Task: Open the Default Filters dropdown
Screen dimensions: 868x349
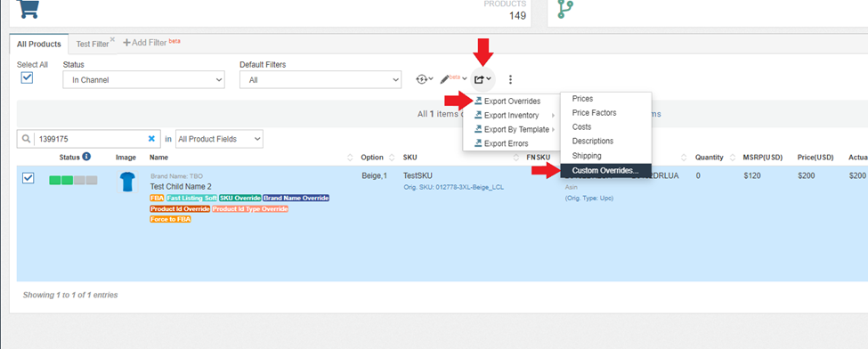Action: tap(320, 80)
